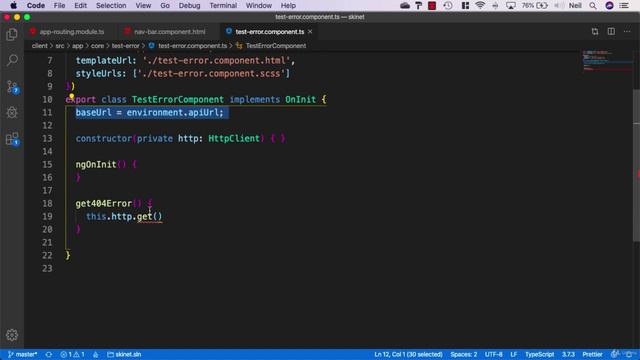Open the Terminal menu

point(223,6)
